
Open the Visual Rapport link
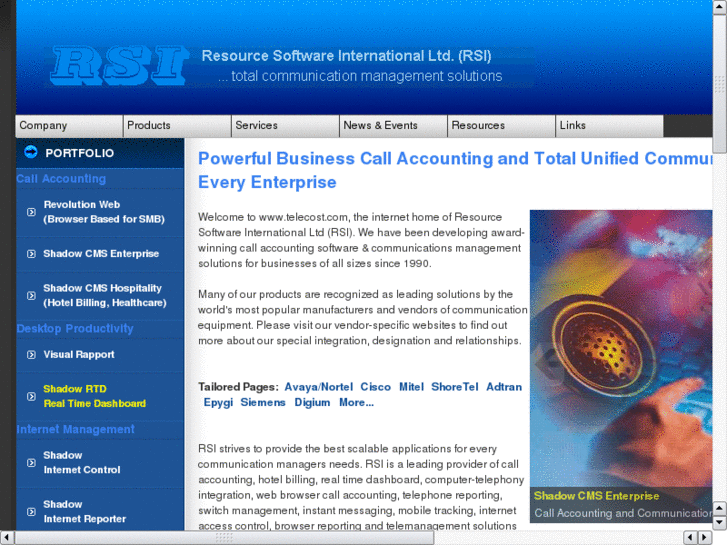coord(79,355)
